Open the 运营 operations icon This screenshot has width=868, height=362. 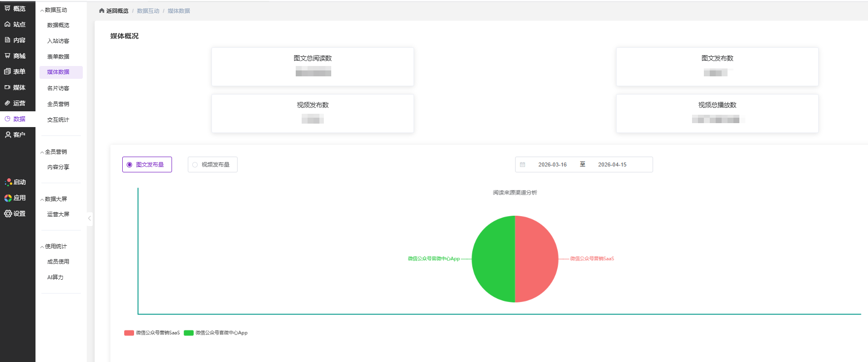click(x=7, y=103)
